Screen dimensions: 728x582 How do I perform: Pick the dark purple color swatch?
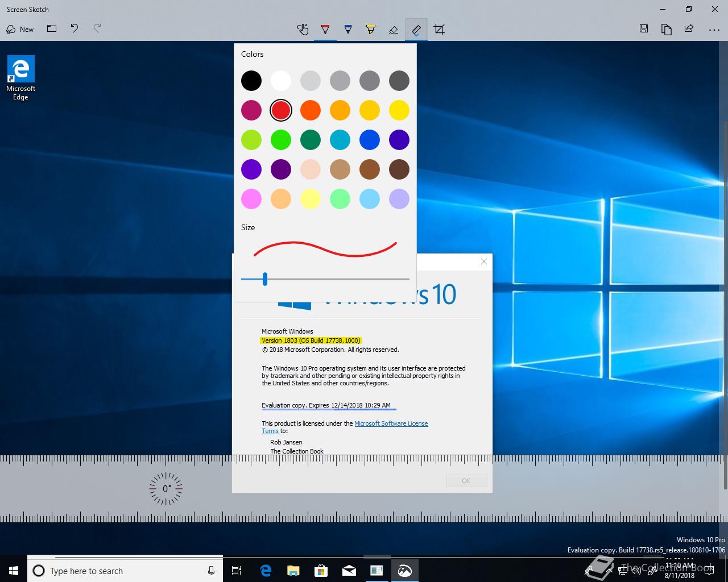(281, 169)
